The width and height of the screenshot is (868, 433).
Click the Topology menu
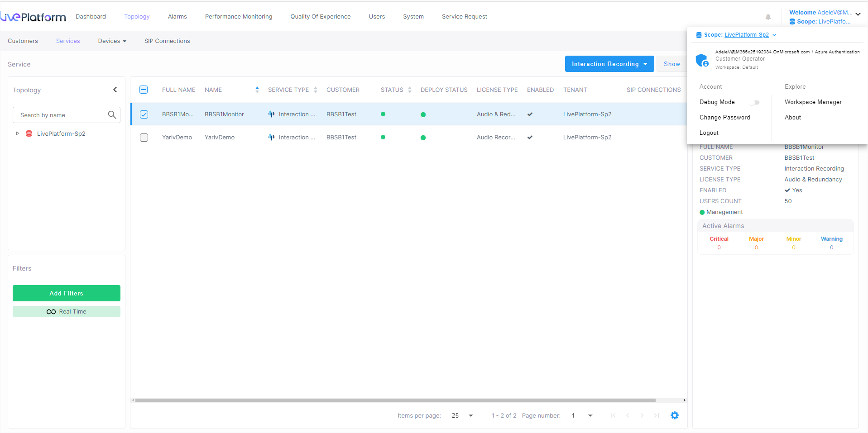coord(137,16)
